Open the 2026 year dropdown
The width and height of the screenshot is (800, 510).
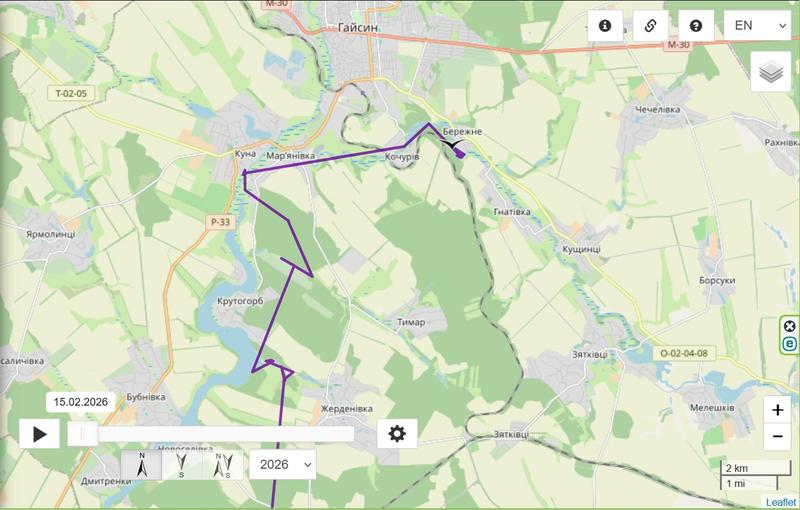coord(283,465)
